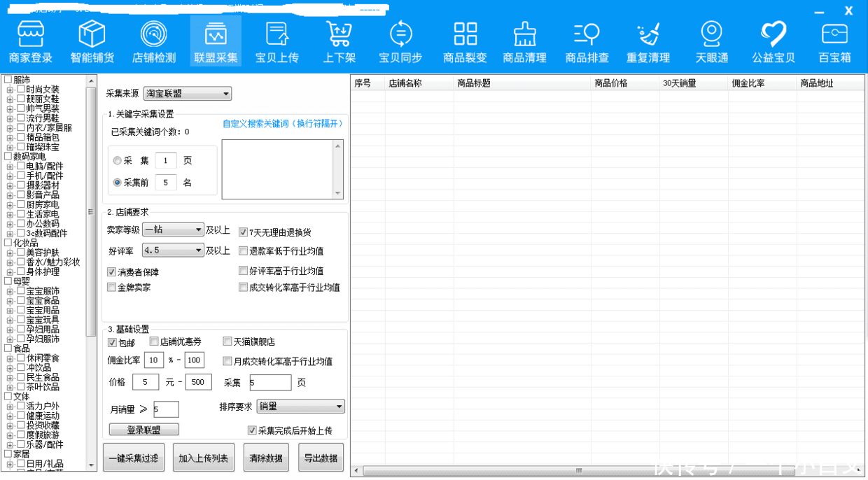Launch 天眼通 webcam icon

click(x=712, y=34)
